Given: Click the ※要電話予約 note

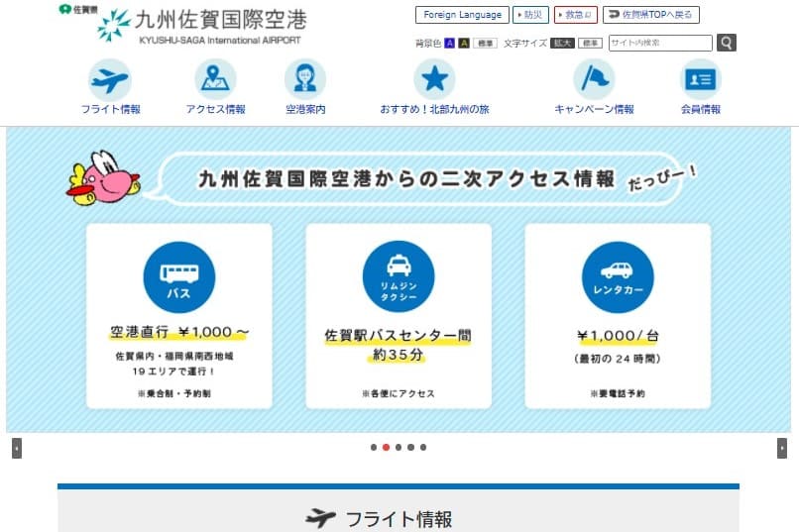Looking at the screenshot, I should click(x=618, y=393).
